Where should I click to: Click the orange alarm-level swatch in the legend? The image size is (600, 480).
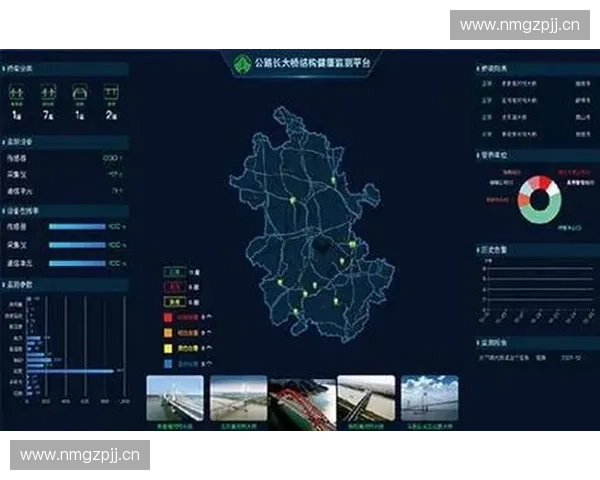(168, 333)
